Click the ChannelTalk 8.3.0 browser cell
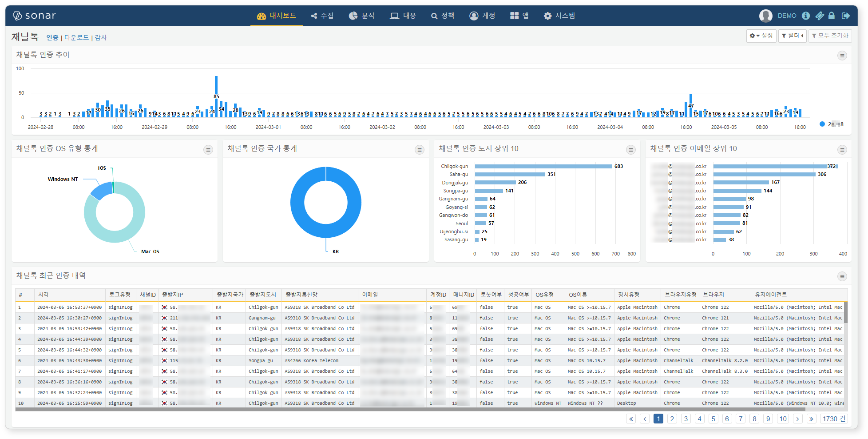868x439 pixels. 725,371
